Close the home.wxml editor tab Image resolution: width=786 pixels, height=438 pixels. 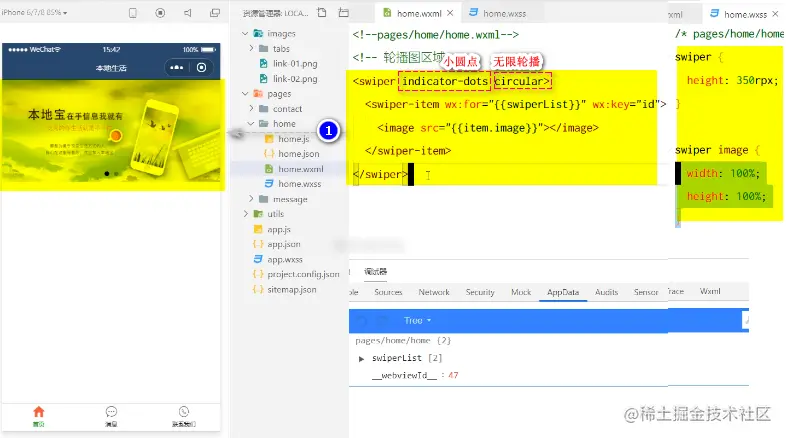(450, 13)
